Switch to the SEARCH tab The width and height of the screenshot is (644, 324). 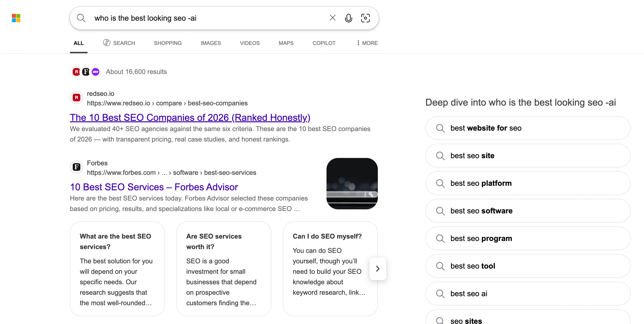(119, 43)
